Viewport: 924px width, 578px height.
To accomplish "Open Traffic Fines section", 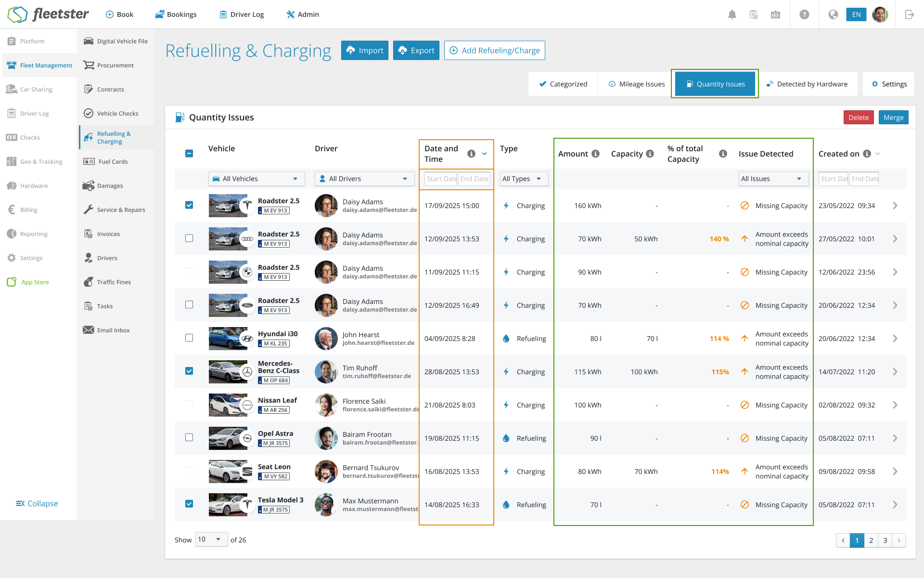I will 107,282.
